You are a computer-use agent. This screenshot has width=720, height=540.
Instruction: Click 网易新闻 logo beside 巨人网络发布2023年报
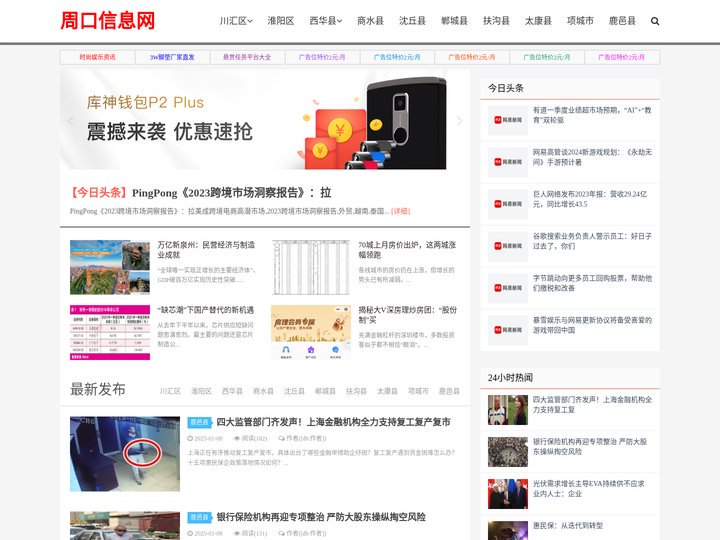[508, 204]
